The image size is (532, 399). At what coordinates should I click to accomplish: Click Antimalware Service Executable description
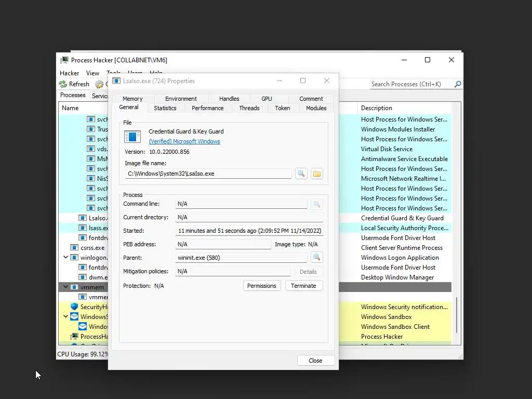tap(404, 159)
